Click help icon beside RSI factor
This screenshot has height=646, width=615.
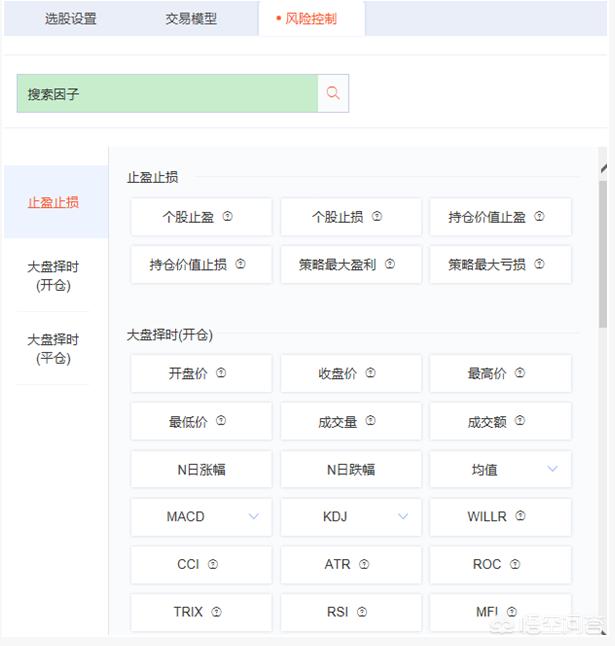coord(362,612)
